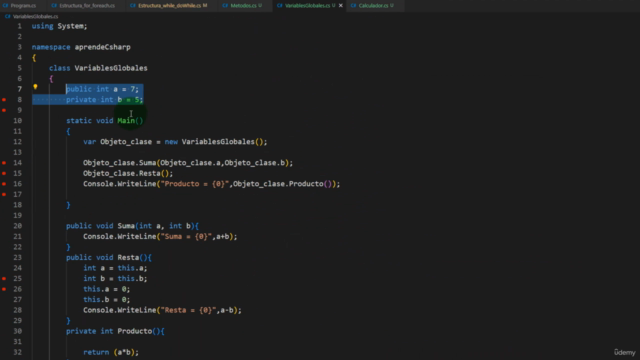
Task: Click 'Objeto_clase.Resta();' on line 15
Action: (128, 173)
